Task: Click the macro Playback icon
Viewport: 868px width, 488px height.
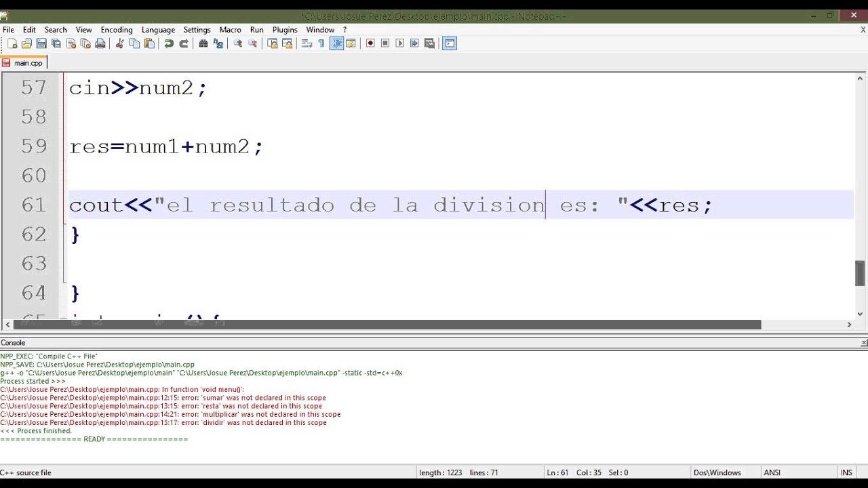Action: click(400, 43)
